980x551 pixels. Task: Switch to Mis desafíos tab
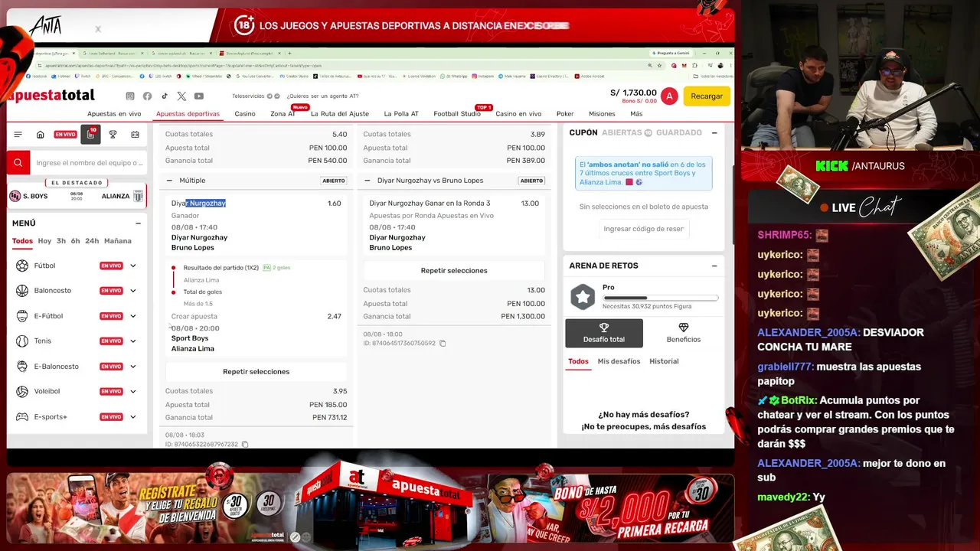(x=619, y=361)
